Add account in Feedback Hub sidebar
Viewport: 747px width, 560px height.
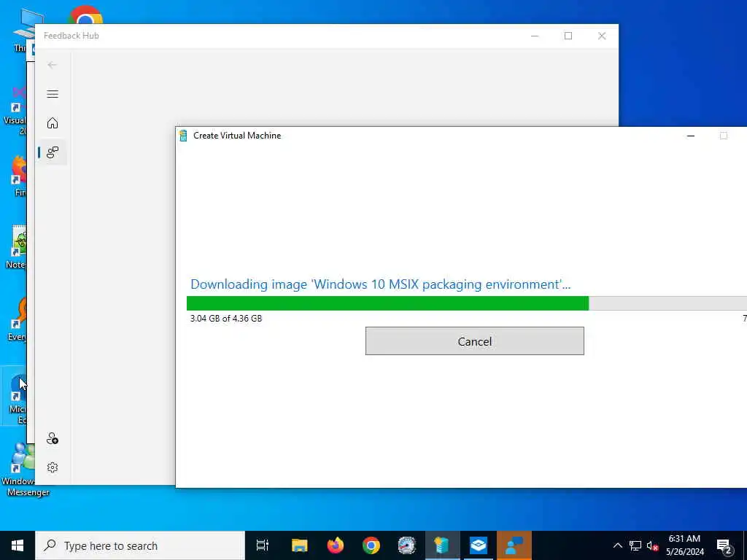click(53, 438)
